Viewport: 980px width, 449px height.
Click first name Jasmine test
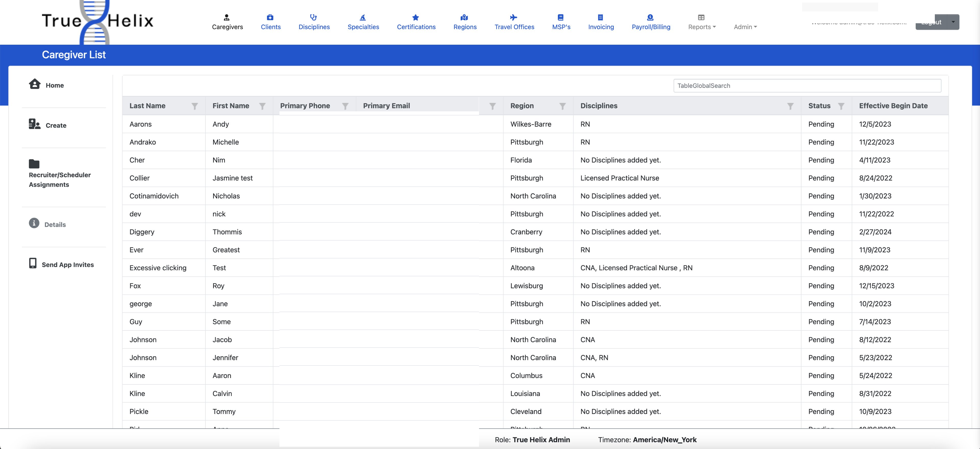click(232, 178)
